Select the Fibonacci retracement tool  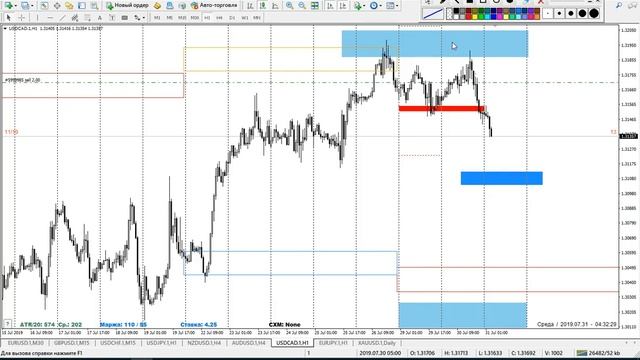click(x=87, y=18)
